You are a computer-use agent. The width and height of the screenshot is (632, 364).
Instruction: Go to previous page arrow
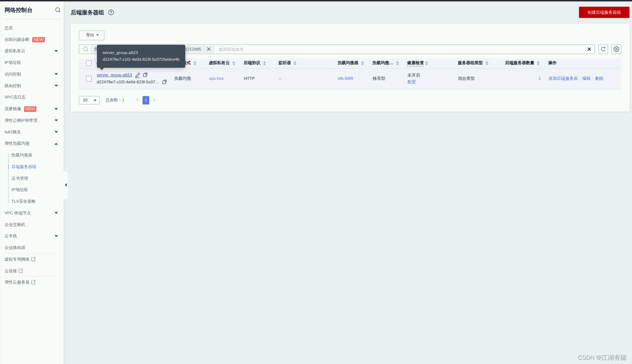click(137, 100)
